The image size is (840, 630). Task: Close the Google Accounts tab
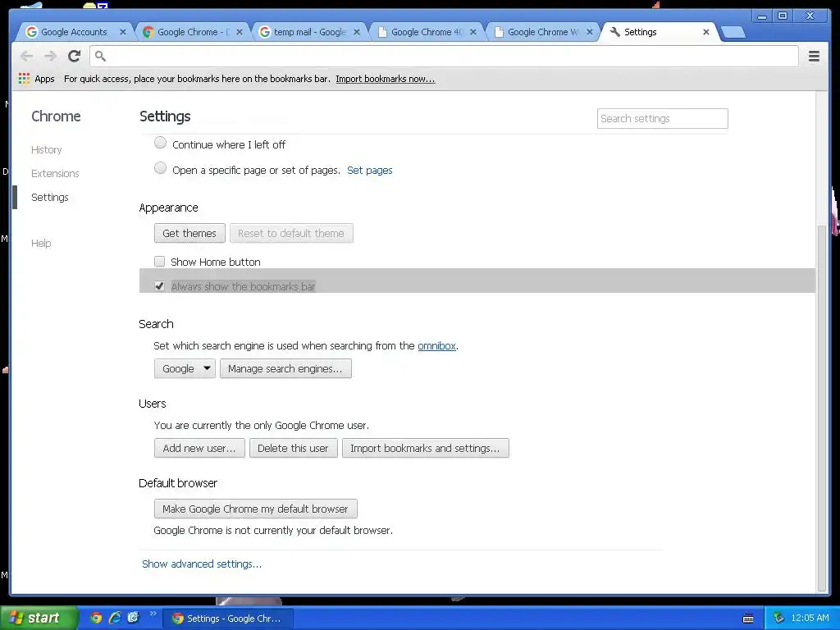coord(123,32)
